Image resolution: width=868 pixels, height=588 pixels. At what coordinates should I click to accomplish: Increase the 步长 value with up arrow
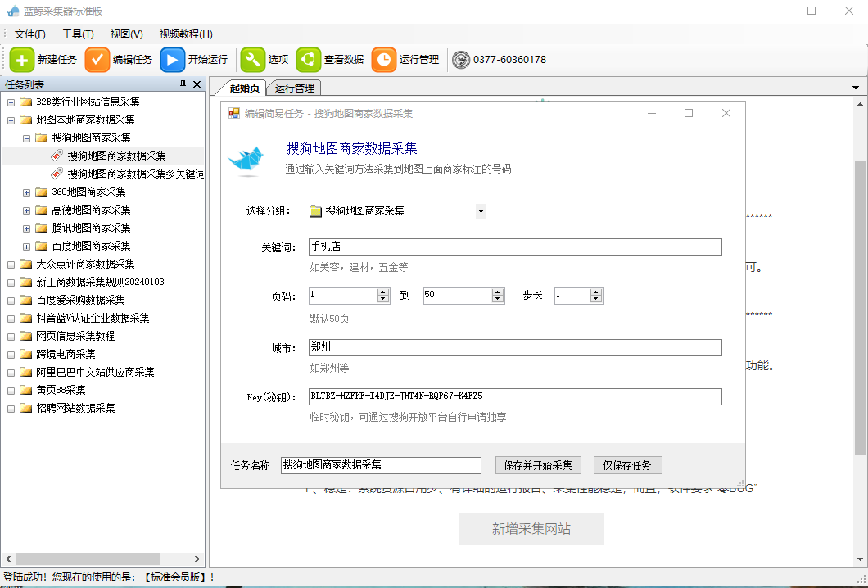595,292
